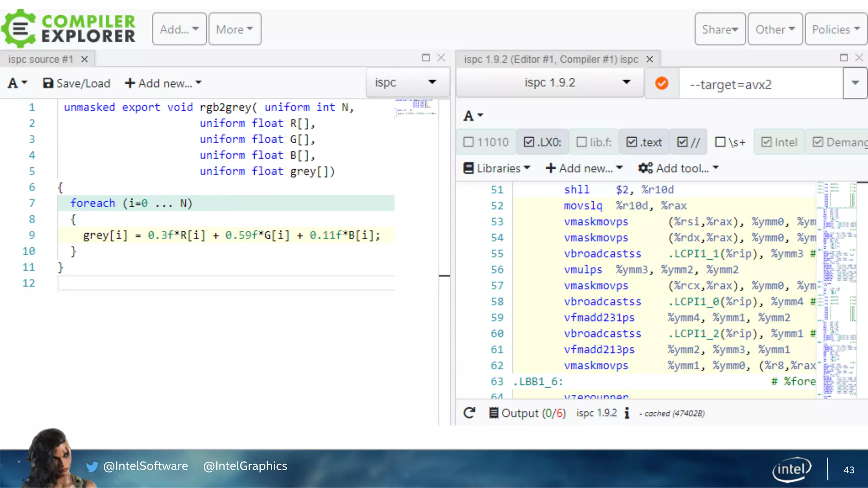The height and width of the screenshot is (488, 868).
Task: Click the Compiler Explorer logo
Action: 69,28
